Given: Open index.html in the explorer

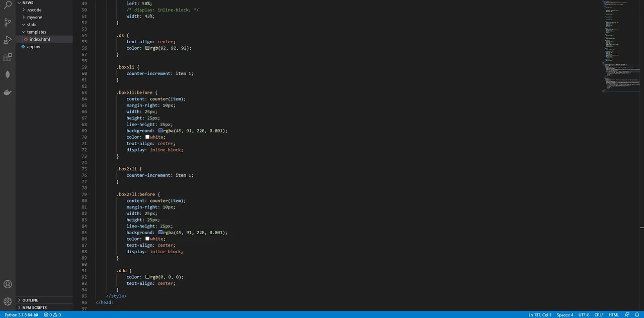Looking at the screenshot, I should pyautogui.click(x=40, y=39).
